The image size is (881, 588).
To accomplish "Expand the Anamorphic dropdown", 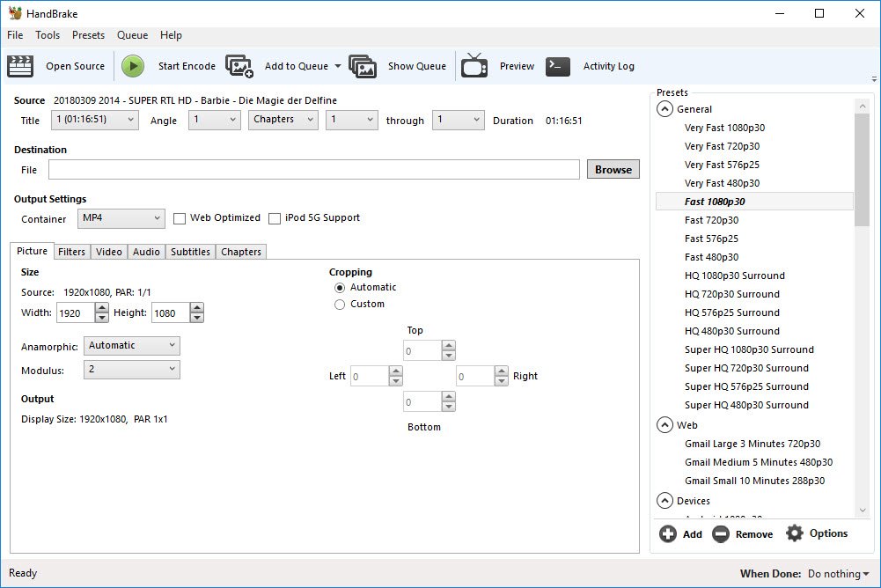I will (x=132, y=346).
